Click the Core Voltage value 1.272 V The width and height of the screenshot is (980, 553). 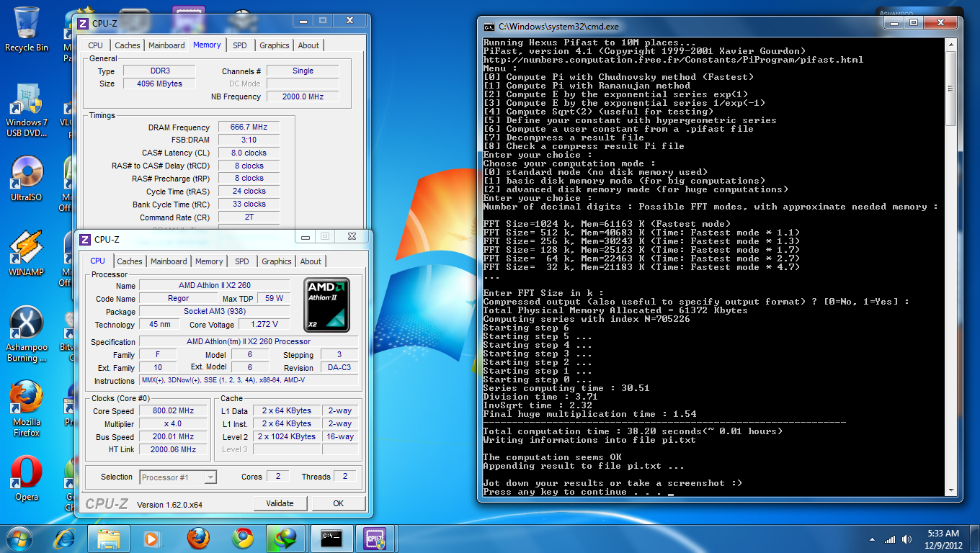click(264, 325)
